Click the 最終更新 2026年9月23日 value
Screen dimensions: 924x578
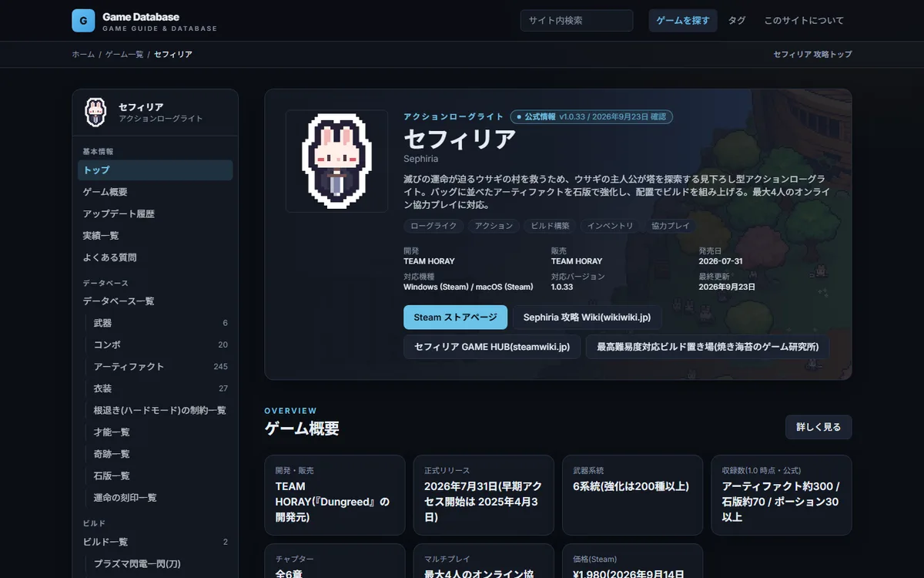[727, 287]
